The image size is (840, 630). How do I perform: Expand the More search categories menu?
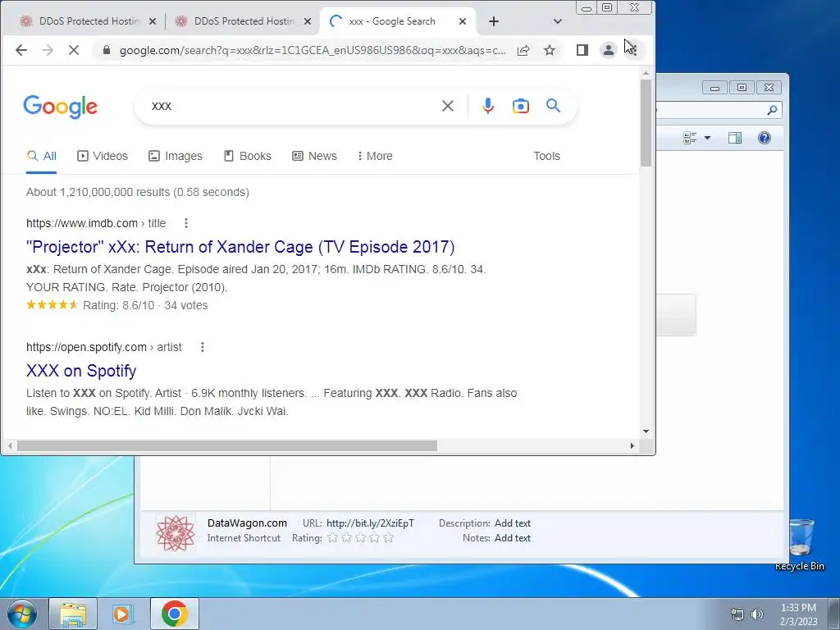point(375,156)
